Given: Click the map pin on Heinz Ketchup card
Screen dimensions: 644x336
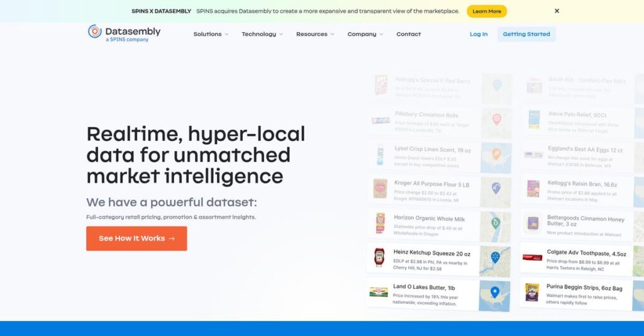Looking at the screenshot, I should coord(495,257).
